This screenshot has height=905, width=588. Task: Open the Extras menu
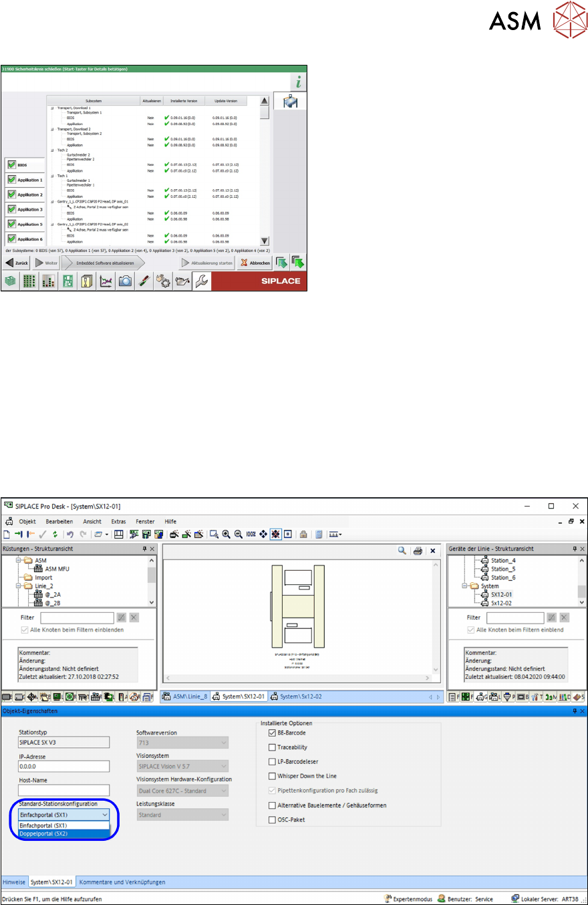pos(118,521)
